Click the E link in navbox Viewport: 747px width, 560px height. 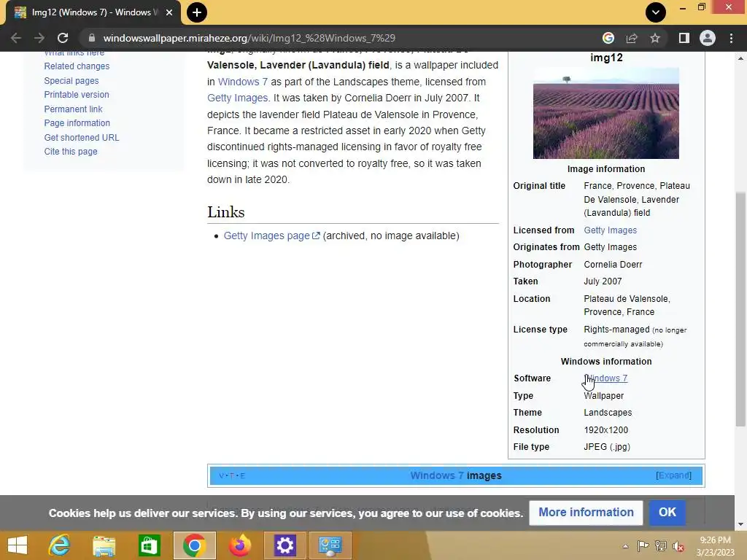pyautogui.click(x=242, y=475)
